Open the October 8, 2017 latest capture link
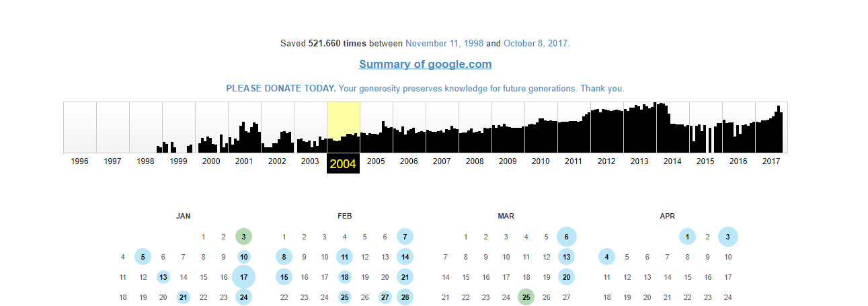This screenshot has height=306, width=868. click(x=536, y=44)
